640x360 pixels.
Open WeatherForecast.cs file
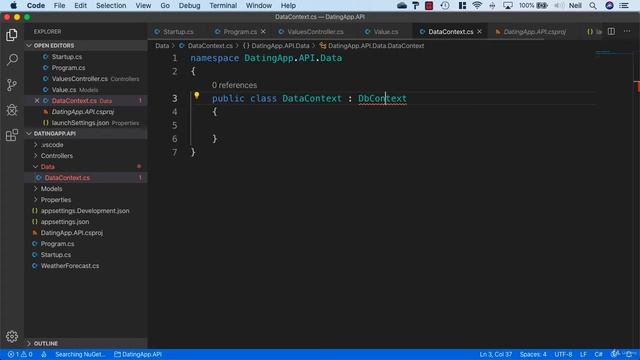[70, 266]
